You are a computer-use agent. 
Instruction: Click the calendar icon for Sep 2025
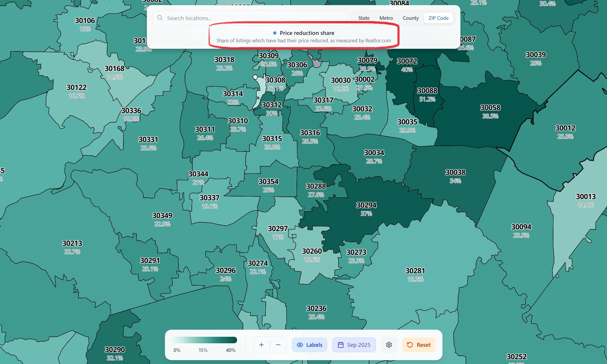coord(341,345)
